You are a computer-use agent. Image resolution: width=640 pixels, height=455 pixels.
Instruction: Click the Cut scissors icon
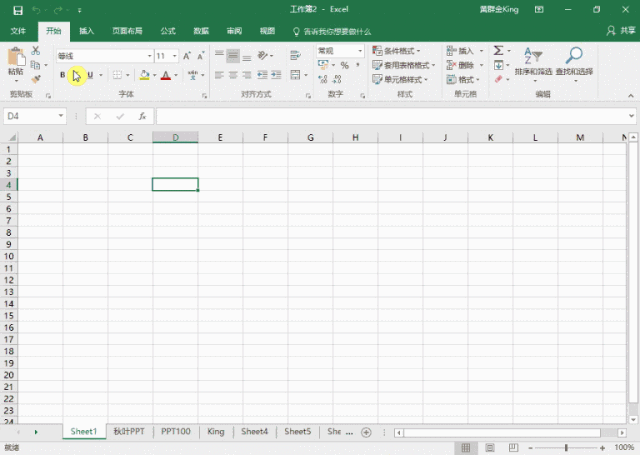coord(36,51)
